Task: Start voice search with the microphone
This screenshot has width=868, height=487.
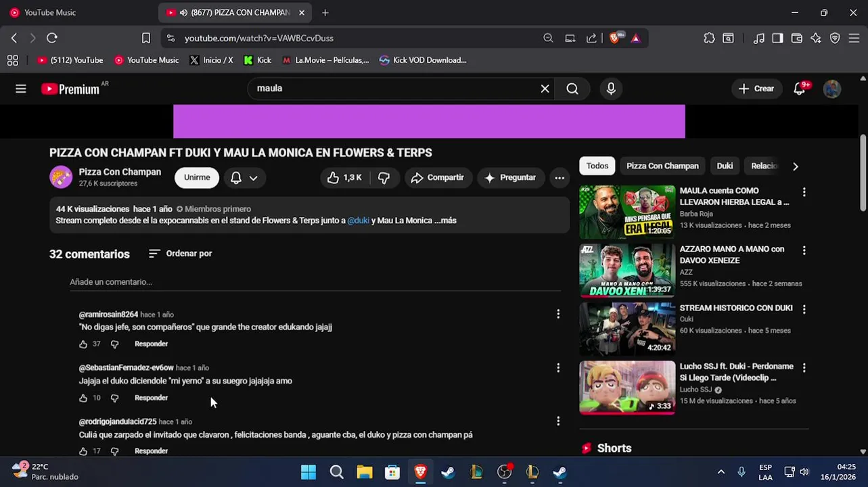Action: pos(611,89)
